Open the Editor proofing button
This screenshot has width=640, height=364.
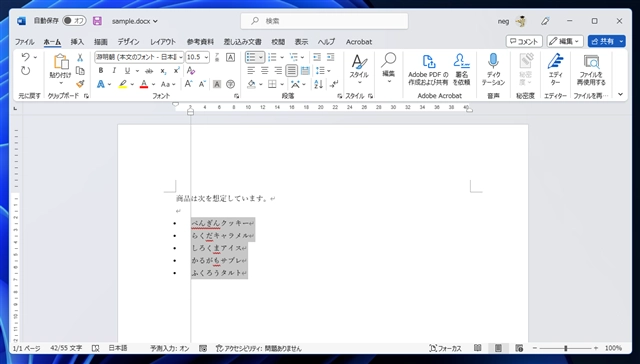coord(555,70)
